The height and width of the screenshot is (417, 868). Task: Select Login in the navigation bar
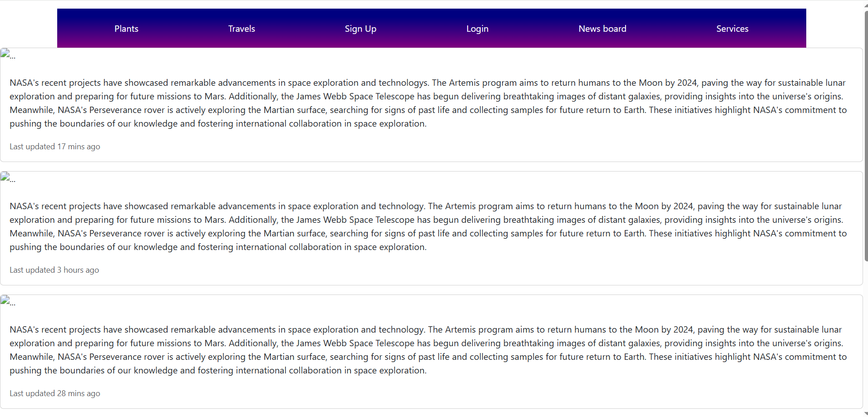pyautogui.click(x=477, y=29)
